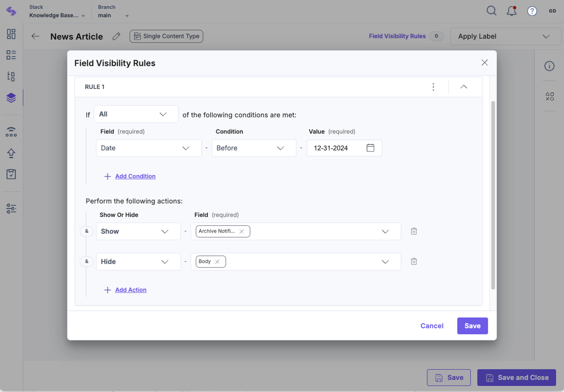The image size is (564, 392).
Task: Open the tasks checklist icon in sidebar
Action: click(11, 174)
